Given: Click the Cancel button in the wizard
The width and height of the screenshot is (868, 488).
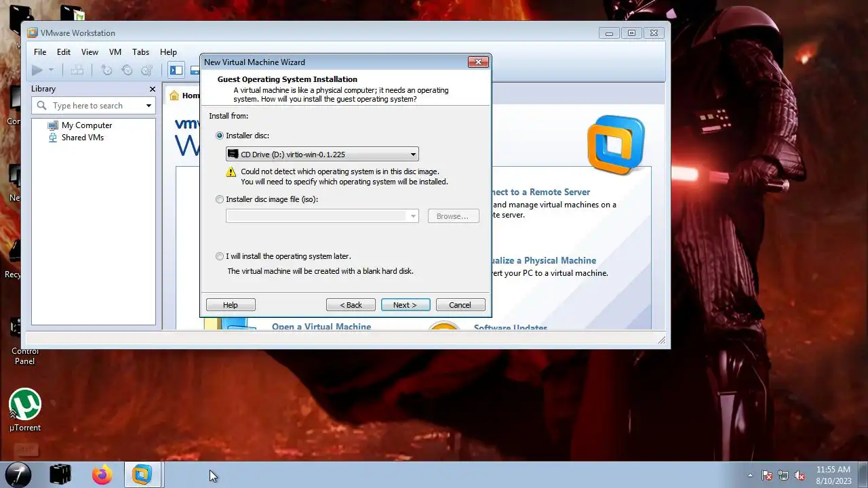Looking at the screenshot, I should 460,305.
